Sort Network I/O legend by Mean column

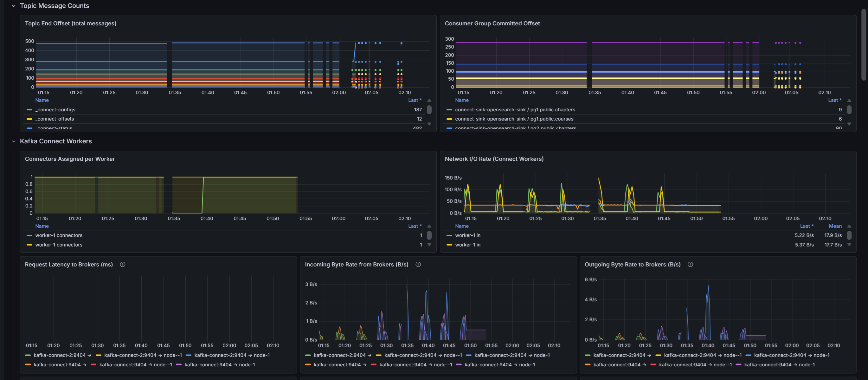tap(835, 226)
